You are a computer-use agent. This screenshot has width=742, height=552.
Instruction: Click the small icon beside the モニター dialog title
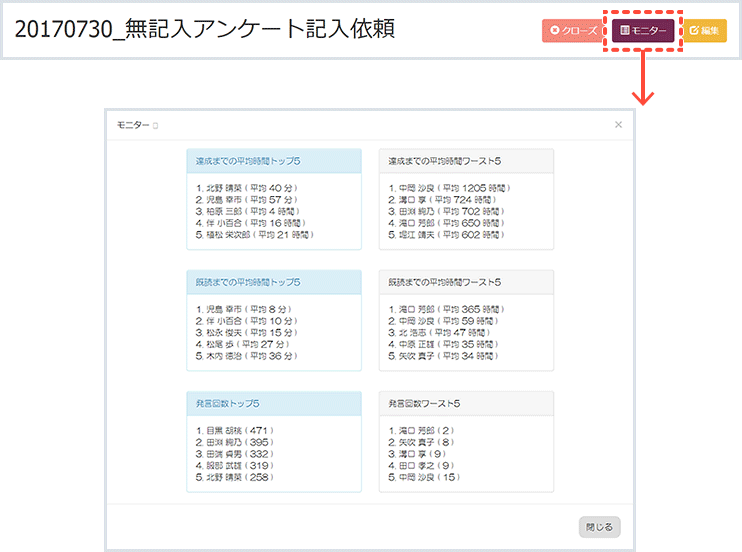point(155,126)
